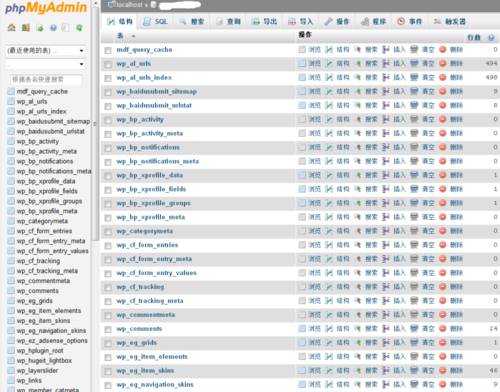Click the table name filter field
Viewport: 500px width, 392px height.
point(45,79)
